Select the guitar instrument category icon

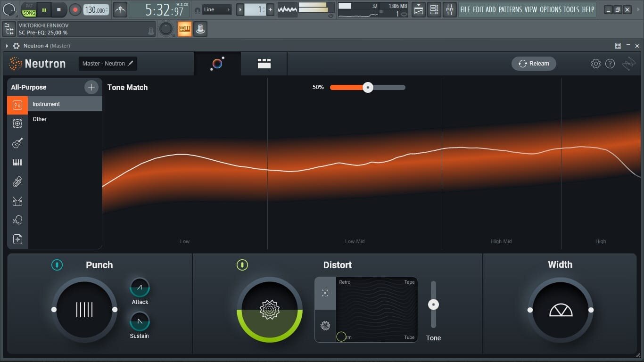(x=17, y=143)
